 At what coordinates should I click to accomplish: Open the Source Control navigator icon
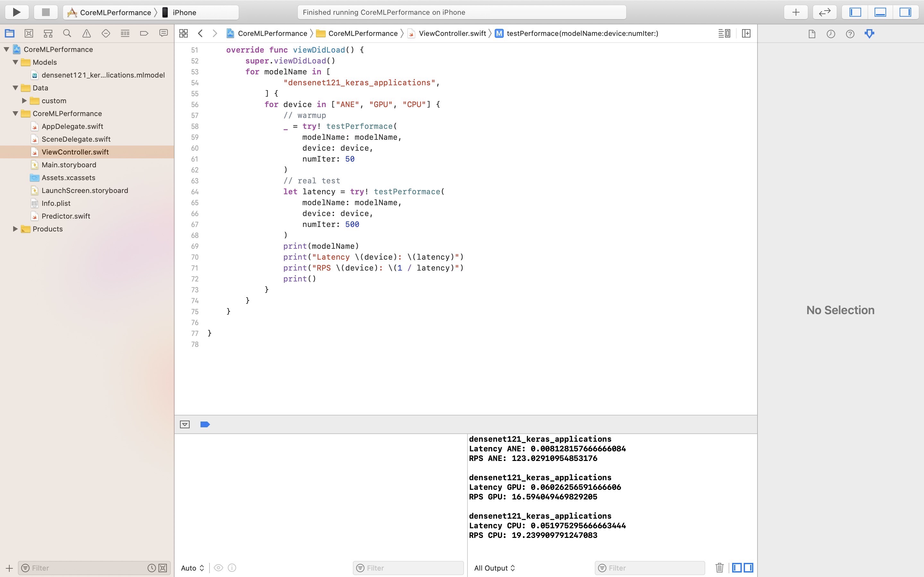[29, 34]
